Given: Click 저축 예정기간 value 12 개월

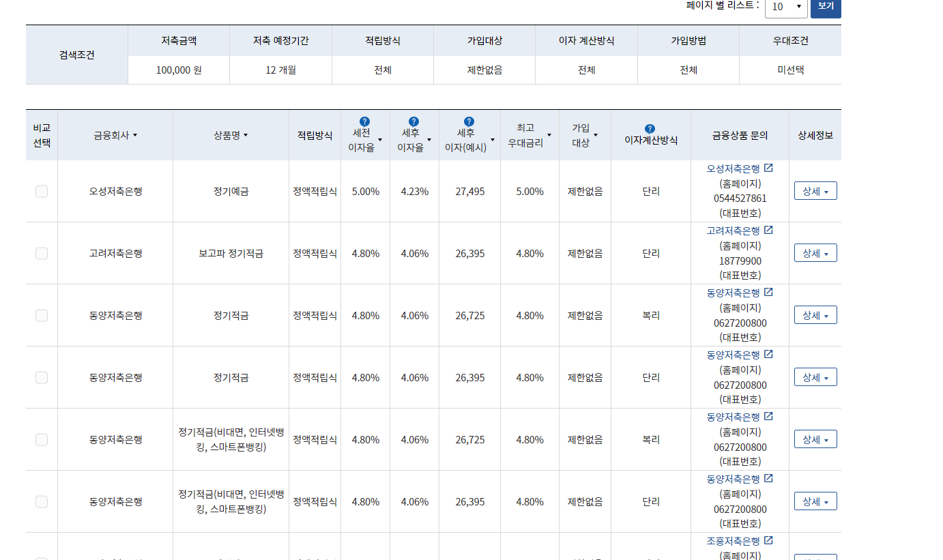Looking at the screenshot, I should pos(280,70).
